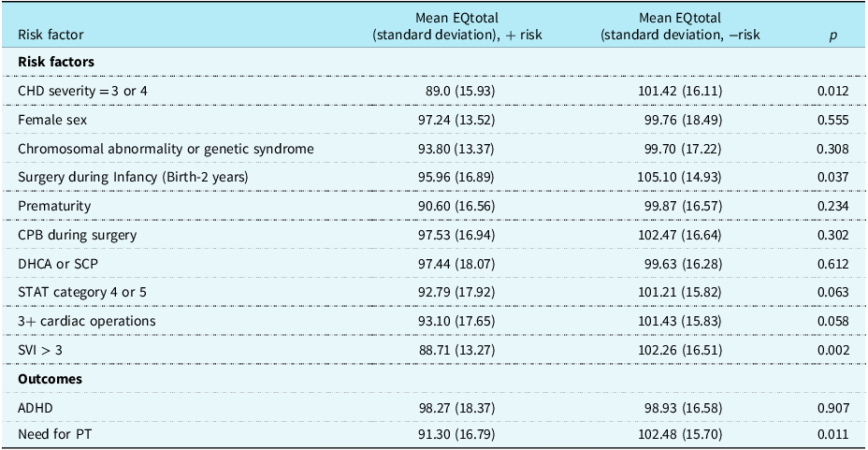Click the 'Prematurity' row label
868x450 pixels.
[54, 206]
